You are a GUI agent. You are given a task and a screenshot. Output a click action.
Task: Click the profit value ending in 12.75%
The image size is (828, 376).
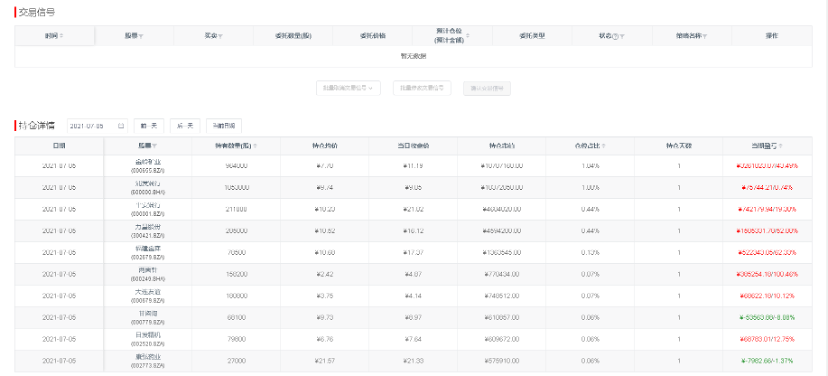coord(767,339)
